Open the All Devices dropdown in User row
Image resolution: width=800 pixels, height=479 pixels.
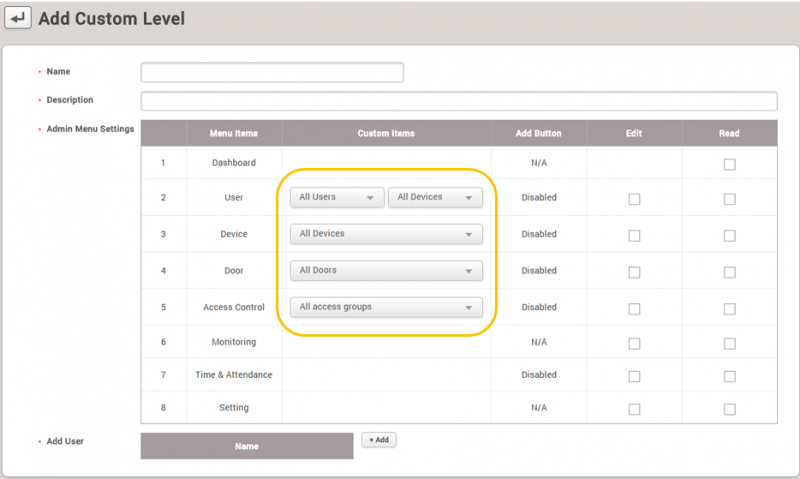(435, 198)
